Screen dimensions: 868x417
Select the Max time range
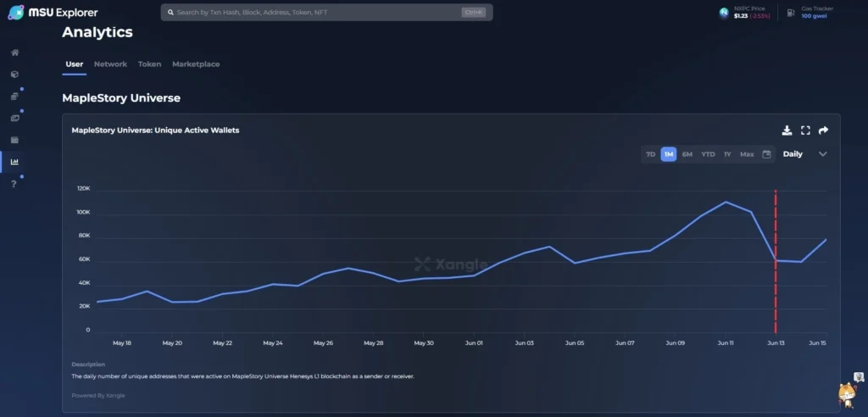(747, 154)
